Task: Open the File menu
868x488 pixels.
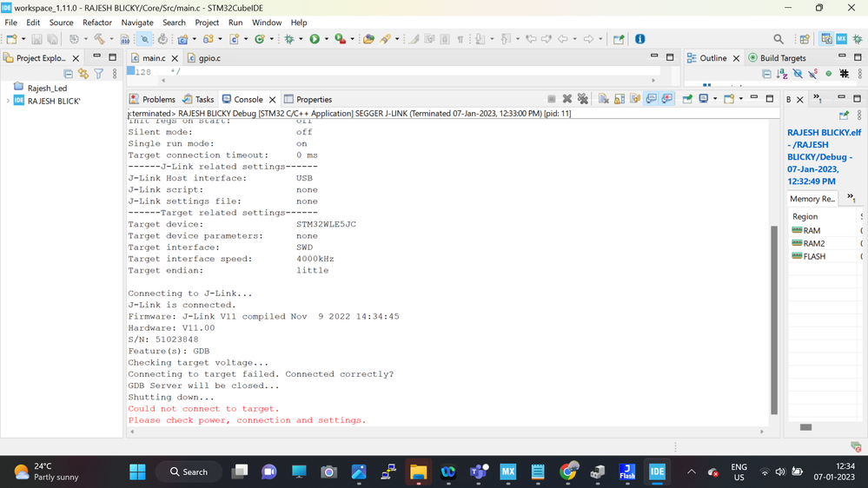Action: (10, 23)
